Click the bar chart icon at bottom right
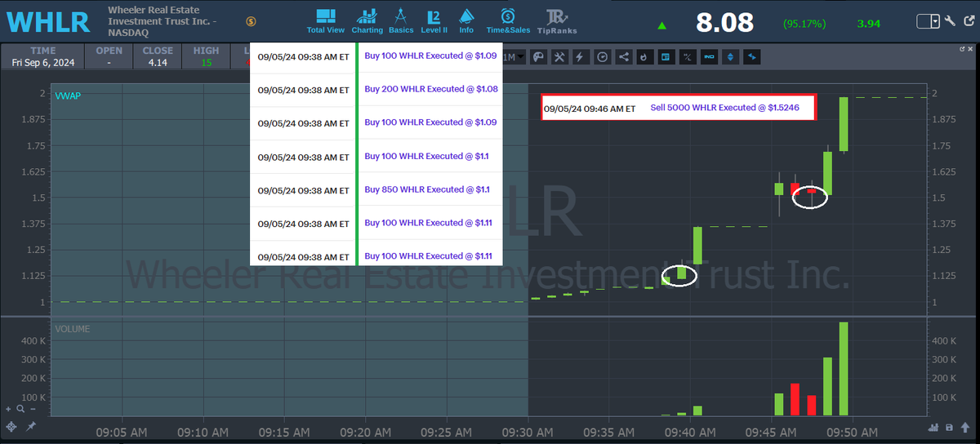Screen dimensions: 980x444 tap(934, 427)
